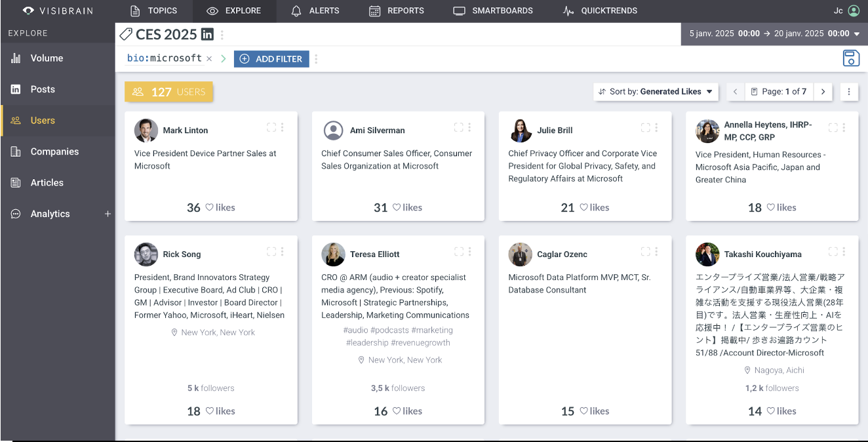Open the options menu beside the pagination
This screenshot has width=868, height=442.
click(x=849, y=92)
